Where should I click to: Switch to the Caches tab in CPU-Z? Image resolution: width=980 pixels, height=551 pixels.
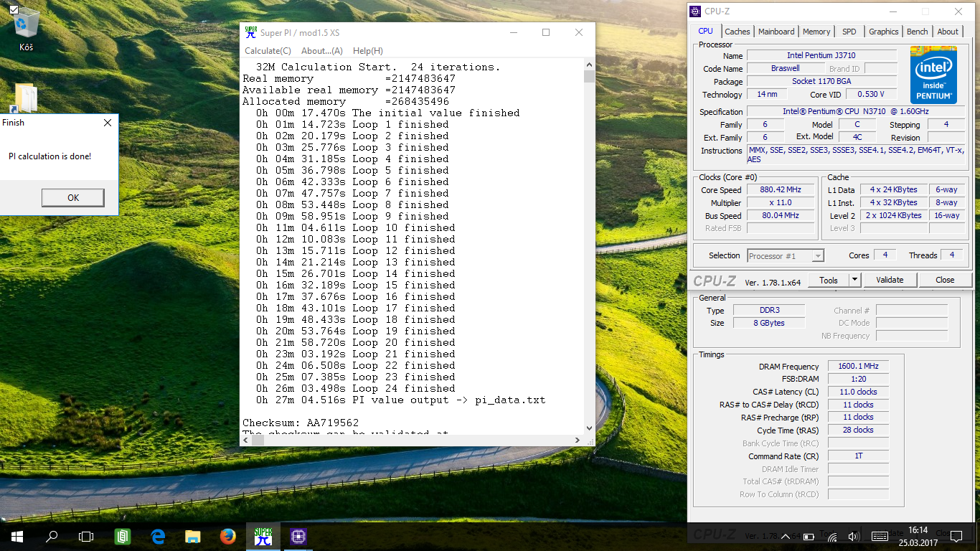coord(737,32)
